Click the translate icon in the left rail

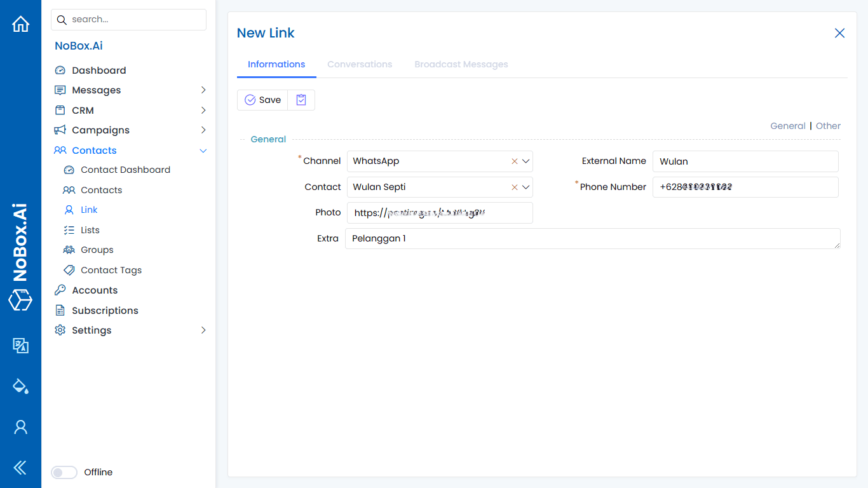pyautogui.click(x=20, y=346)
